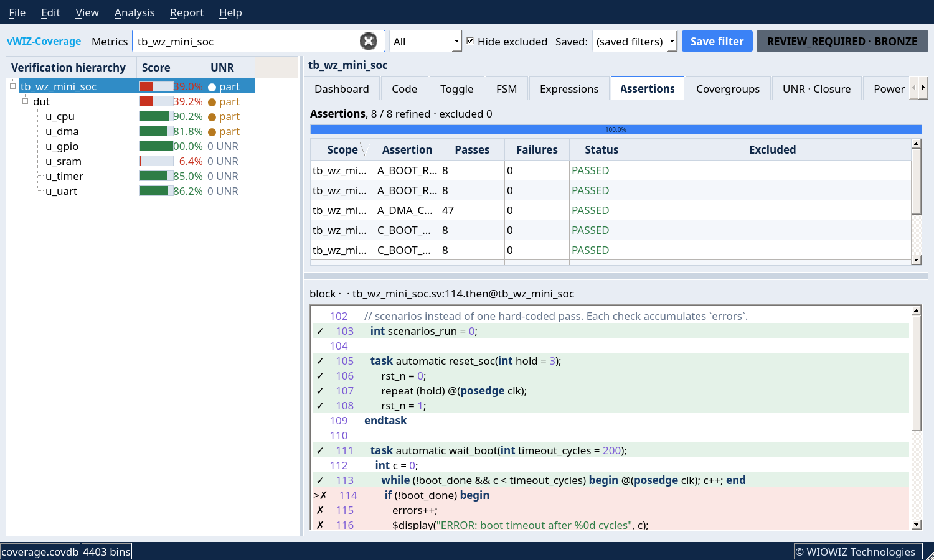Click the Failures column header
The width and height of the screenshot is (934, 560).
(x=537, y=149)
